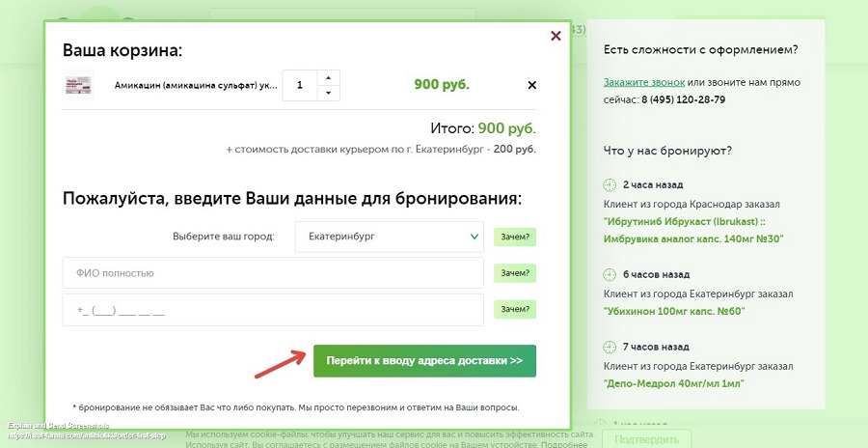Click phone number 8 (495) 120-28-79
Screen dimensions: 868x448
point(683,99)
